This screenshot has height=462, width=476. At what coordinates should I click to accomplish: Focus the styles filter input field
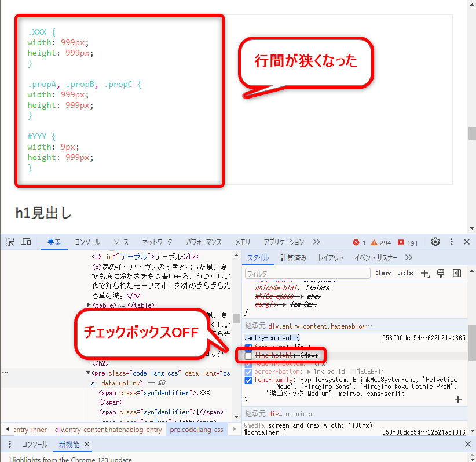coord(307,274)
